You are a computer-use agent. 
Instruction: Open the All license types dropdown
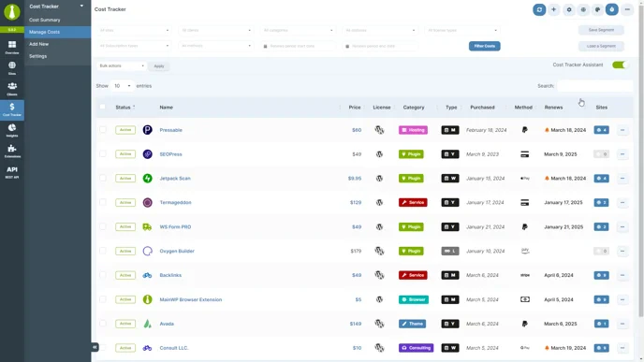462,30
